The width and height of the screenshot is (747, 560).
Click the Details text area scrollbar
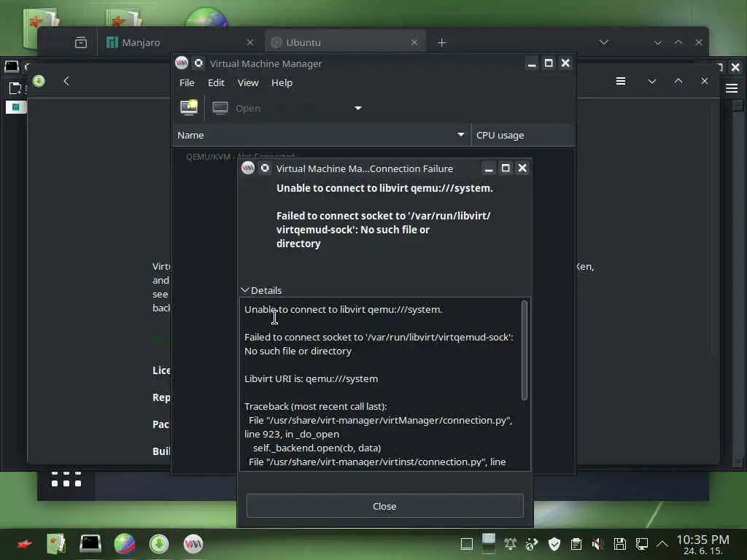525,350
